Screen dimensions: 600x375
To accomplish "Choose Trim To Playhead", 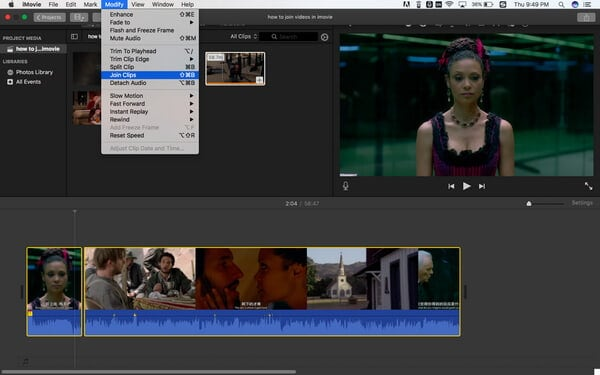I will [x=150, y=51].
